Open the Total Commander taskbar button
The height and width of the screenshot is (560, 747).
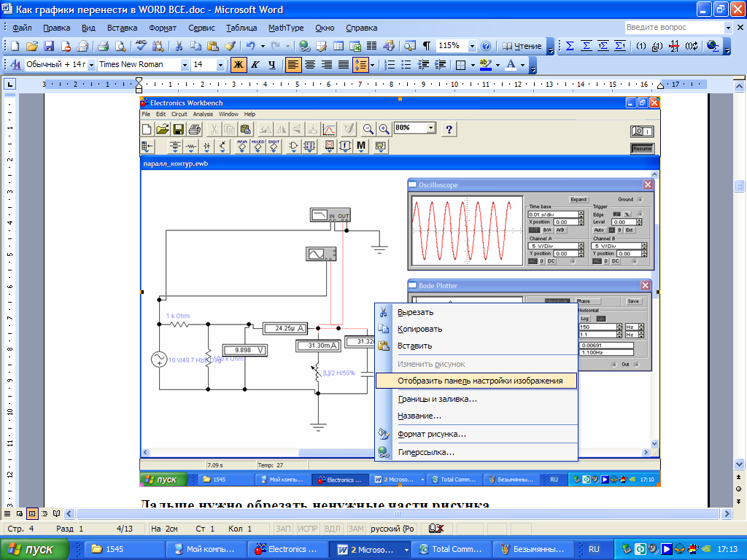450,549
